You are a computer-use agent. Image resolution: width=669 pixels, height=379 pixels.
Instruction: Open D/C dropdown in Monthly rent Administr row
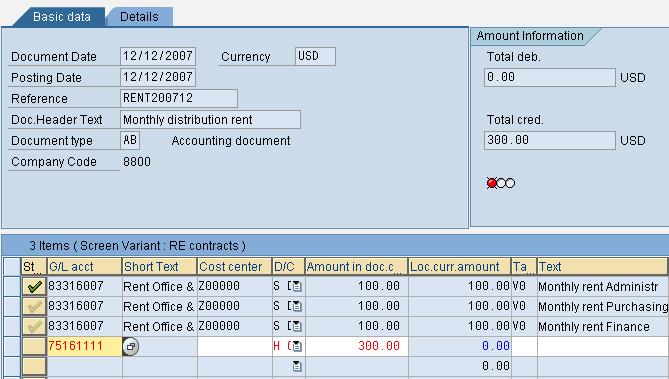[x=297, y=286]
